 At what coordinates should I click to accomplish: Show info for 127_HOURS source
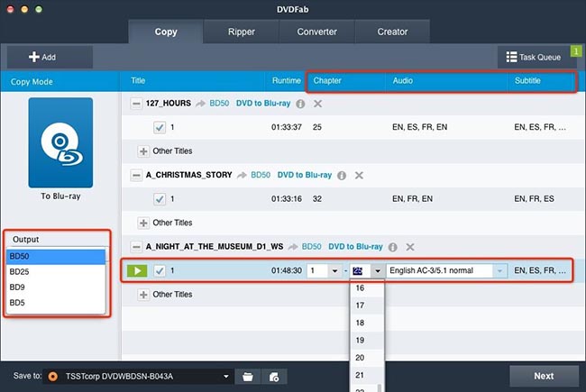click(300, 104)
